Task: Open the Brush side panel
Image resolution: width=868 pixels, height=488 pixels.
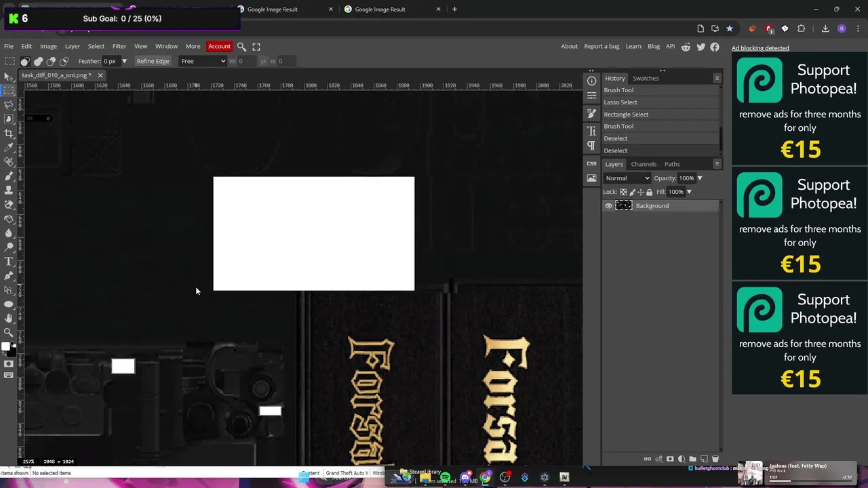Action: 591,113
